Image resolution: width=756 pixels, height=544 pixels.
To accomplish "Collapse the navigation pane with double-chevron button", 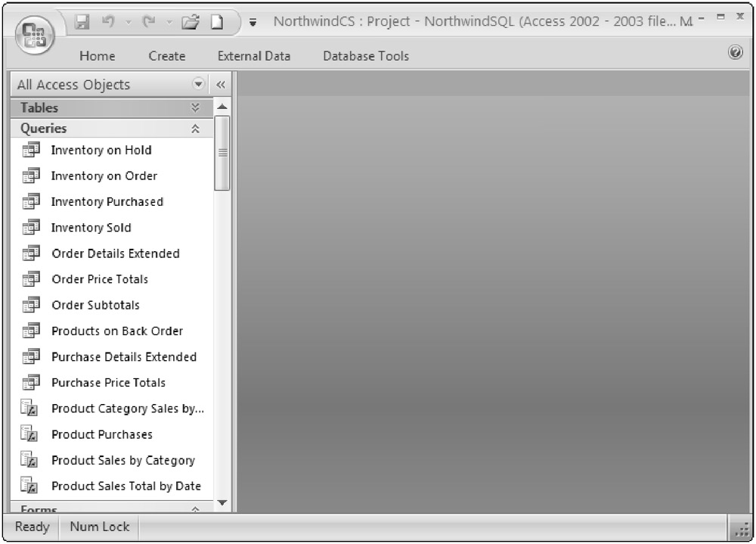I will [221, 85].
